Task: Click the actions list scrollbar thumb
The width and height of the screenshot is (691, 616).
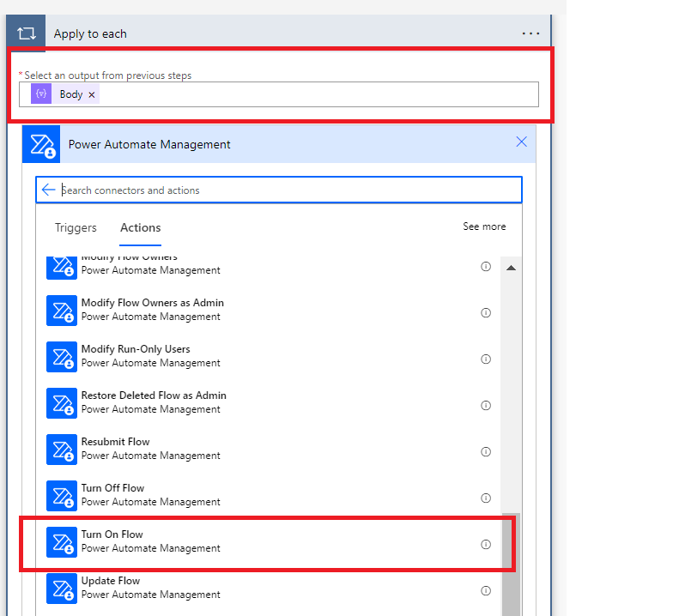Action: (512, 565)
